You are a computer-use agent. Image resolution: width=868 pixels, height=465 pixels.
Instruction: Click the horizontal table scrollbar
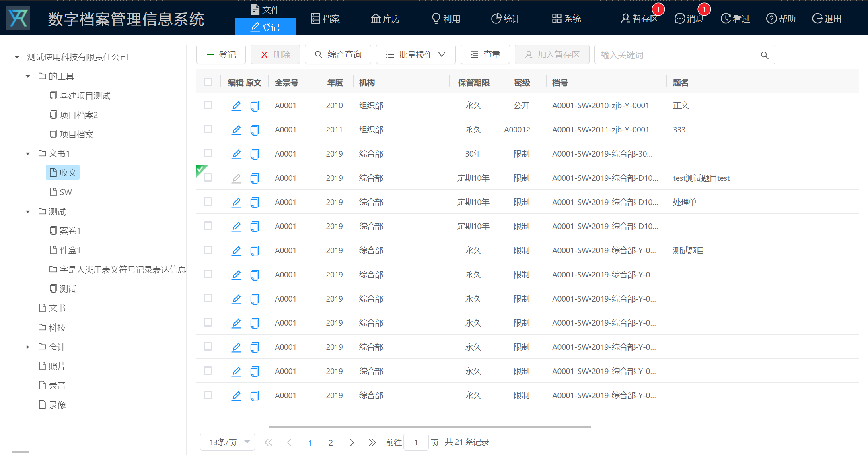tap(430, 426)
